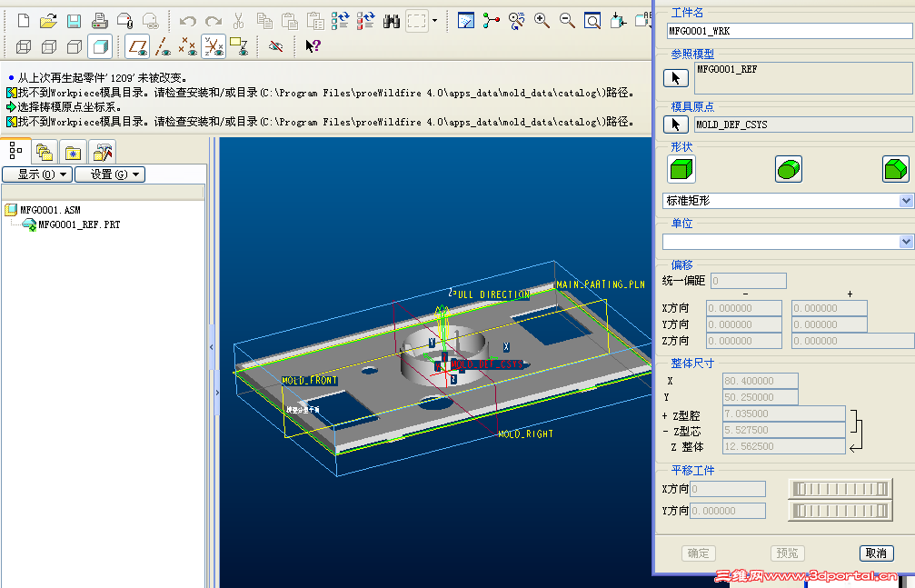Viewport: 915px width, 588px height.
Task: Open the find binoculars tool
Action: tap(391, 22)
